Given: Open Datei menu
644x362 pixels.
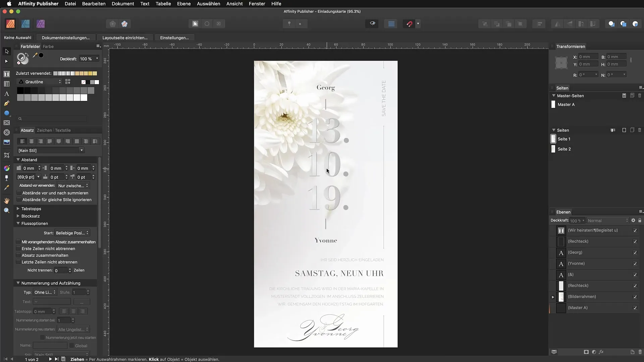Looking at the screenshot, I should point(70,4).
